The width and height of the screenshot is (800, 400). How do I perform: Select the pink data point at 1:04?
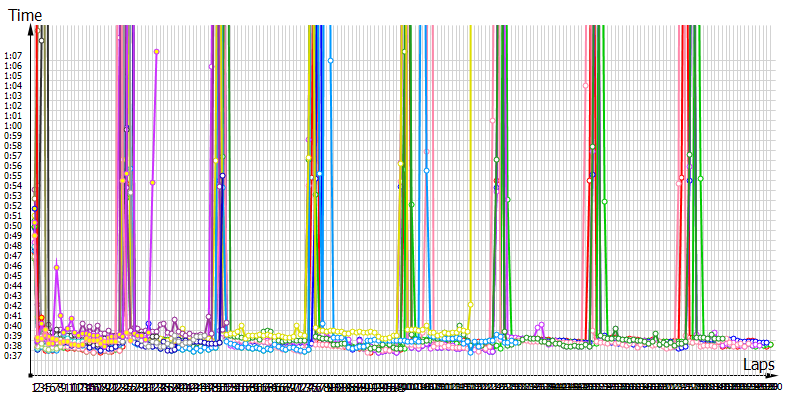click(585, 86)
